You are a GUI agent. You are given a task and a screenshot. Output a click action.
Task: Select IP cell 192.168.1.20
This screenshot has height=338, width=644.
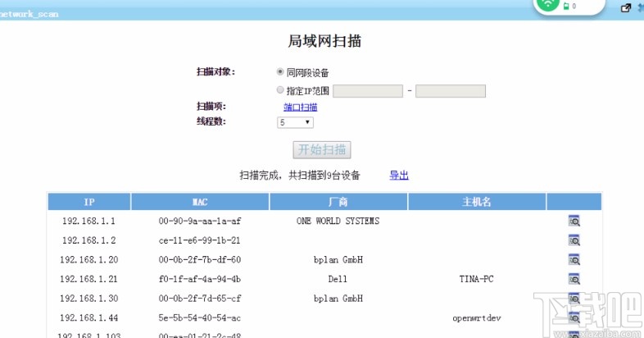(x=88, y=259)
